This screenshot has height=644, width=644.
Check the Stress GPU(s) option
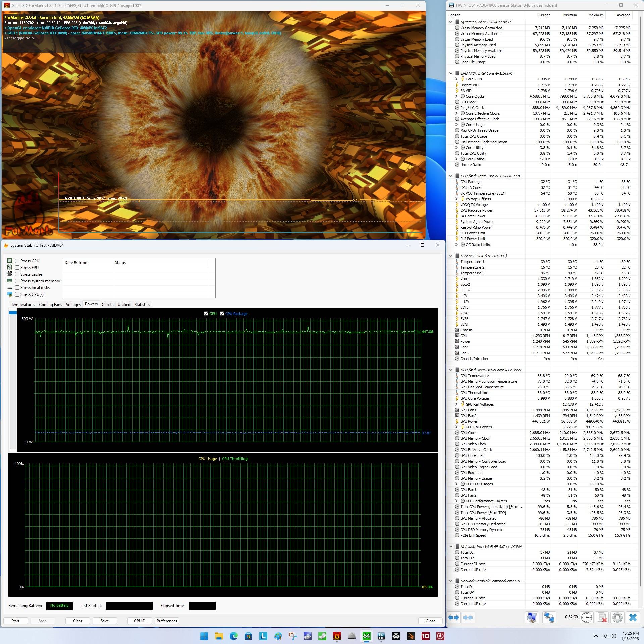pyautogui.click(x=17, y=294)
